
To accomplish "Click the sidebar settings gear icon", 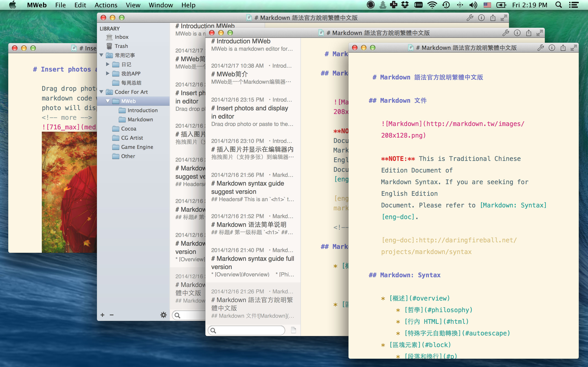I will (164, 315).
